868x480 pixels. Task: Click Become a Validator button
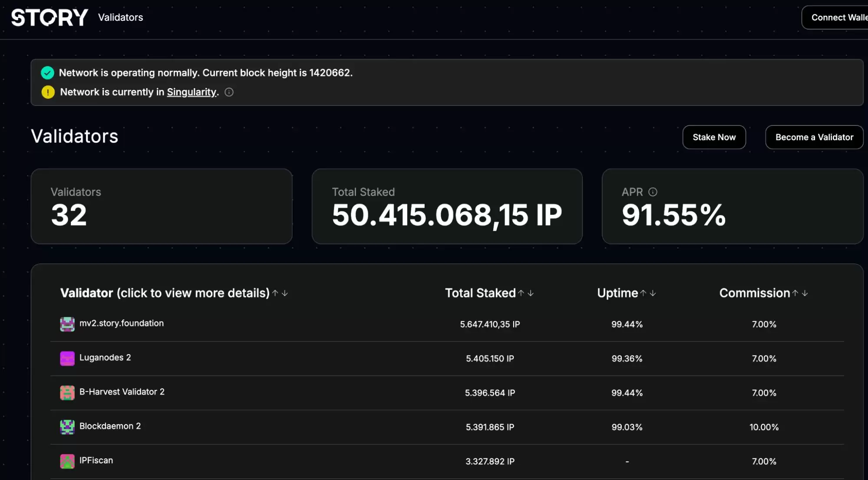[x=814, y=137]
